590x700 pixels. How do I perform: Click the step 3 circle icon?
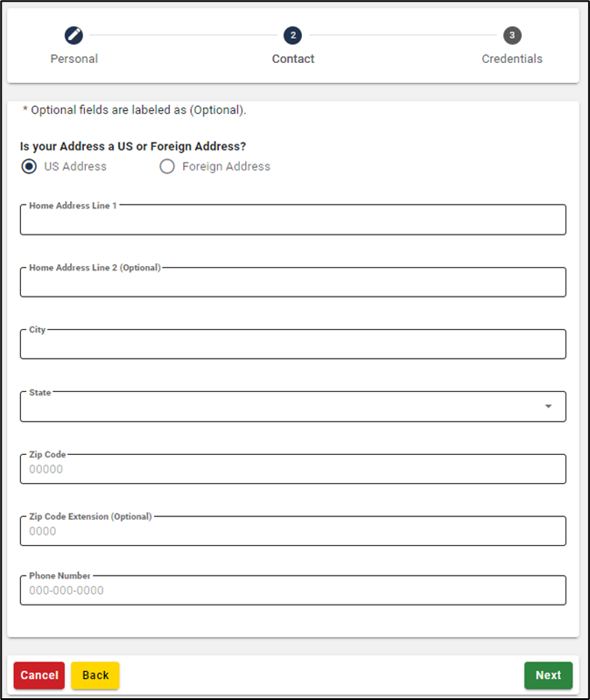pyautogui.click(x=512, y=35)
